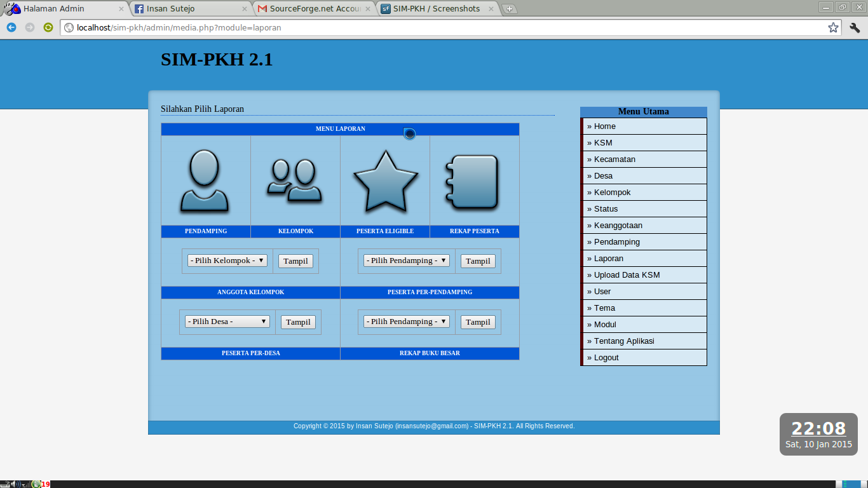Click the Pendamping person icon
The height and width of the screenshot is (488, 868).
205,181
